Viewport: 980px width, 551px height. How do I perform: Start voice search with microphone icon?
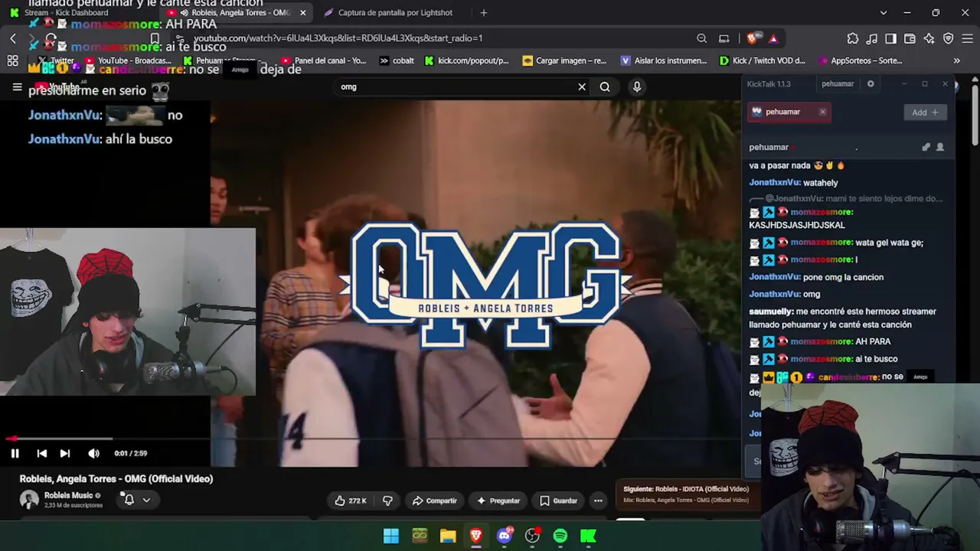tap(636, 86)
